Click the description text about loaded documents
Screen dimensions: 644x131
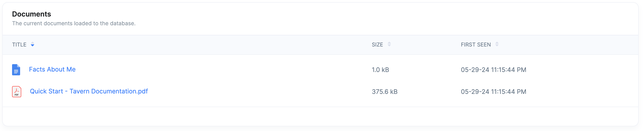[74, 23]
